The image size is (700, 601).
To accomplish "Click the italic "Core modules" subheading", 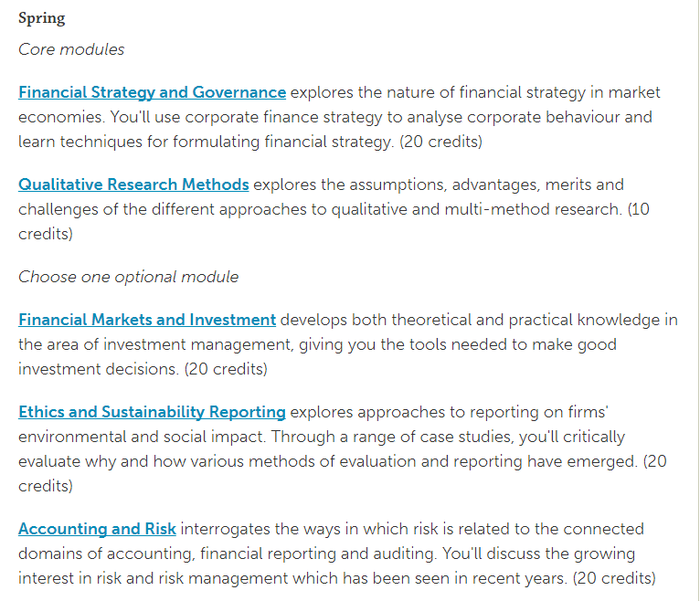I will pos(71,49).
